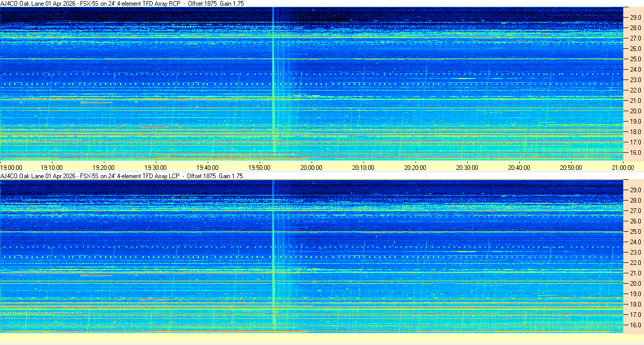This screenshot has width=644, height=345.
Task: Select the 20:10:00 time axis label
Action: (x=363, y=167)
